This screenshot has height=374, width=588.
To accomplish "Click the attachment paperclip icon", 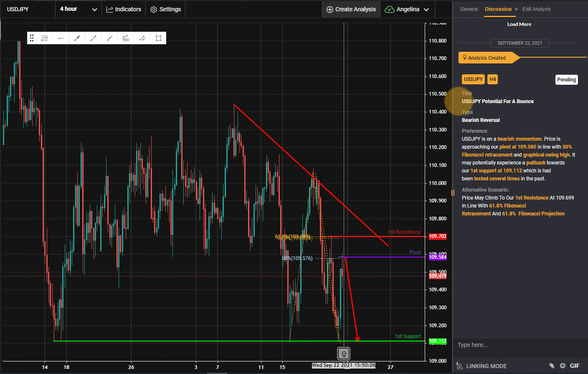I will pyautogui.click(x=552, y=366).
